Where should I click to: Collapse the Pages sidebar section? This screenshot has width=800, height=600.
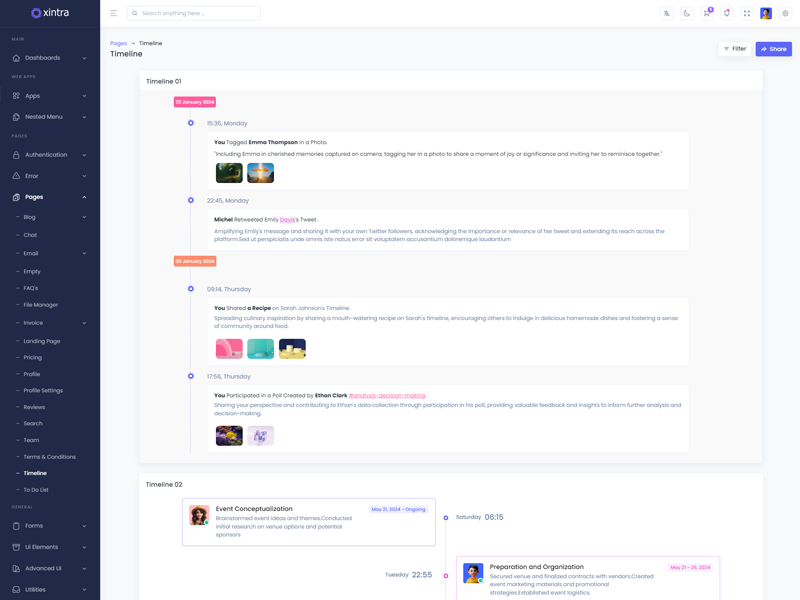[50, 197]
